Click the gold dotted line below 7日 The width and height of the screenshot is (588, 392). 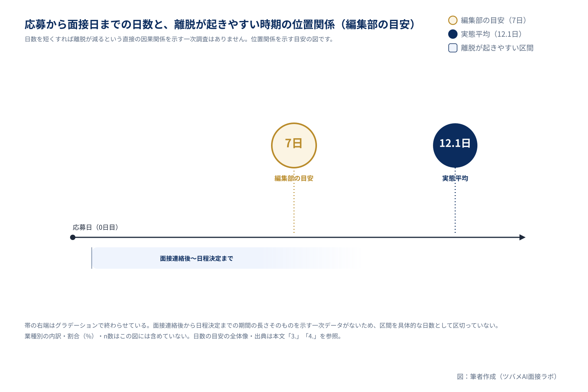coord(294,201)
